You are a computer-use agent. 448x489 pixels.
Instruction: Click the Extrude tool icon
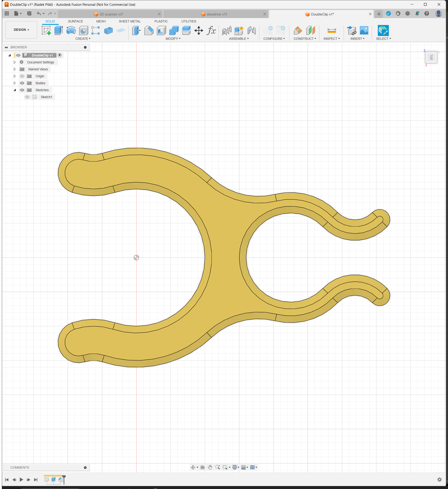tap(59, 31)
